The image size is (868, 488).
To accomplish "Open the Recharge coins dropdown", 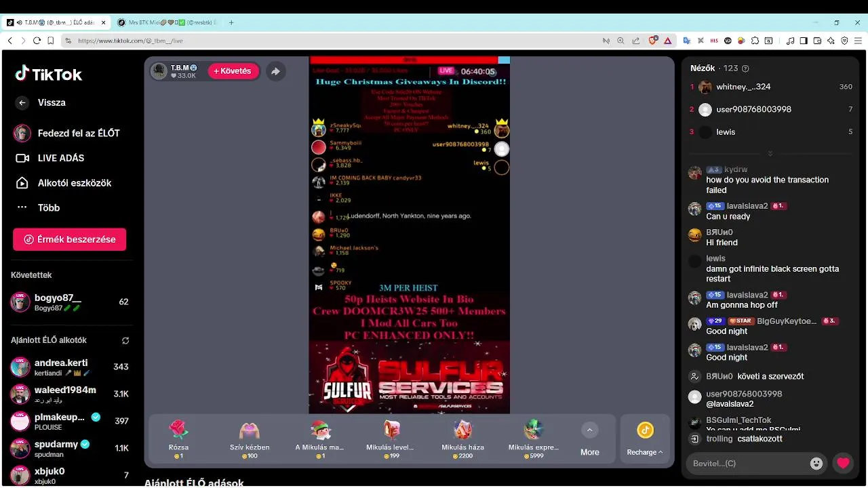I will 645,439.
